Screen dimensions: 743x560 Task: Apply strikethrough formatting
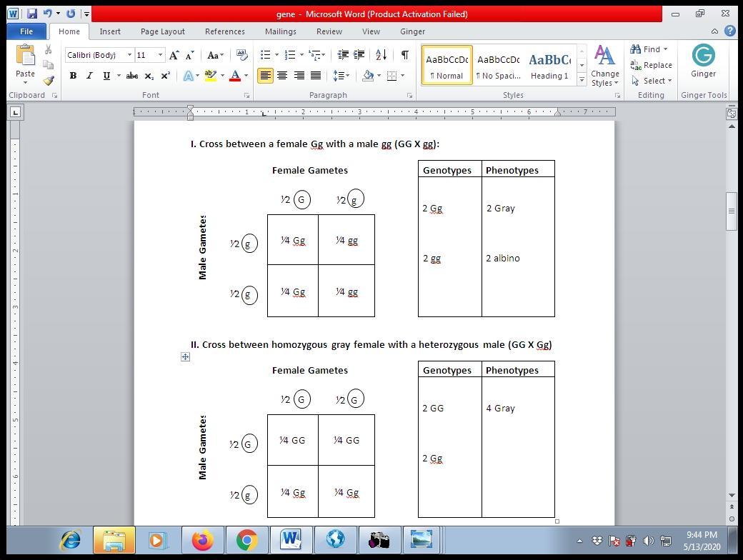coord(132,75)
